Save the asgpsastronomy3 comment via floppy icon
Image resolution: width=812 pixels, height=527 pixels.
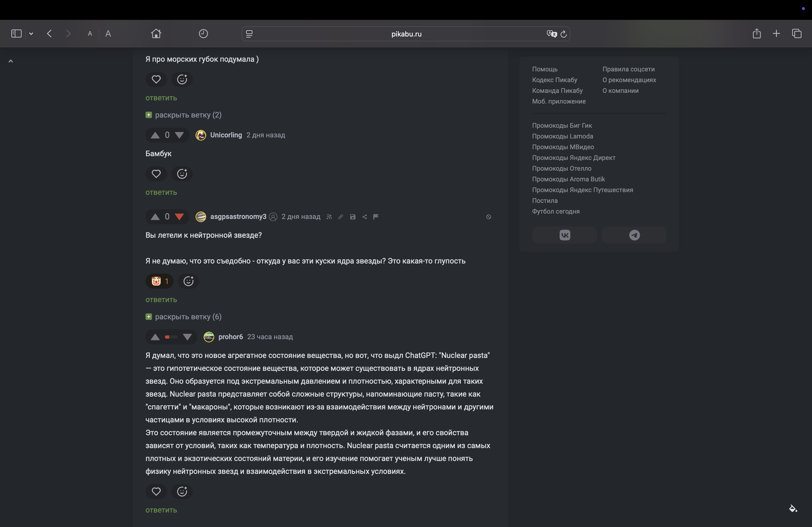(x=352, y=217)
